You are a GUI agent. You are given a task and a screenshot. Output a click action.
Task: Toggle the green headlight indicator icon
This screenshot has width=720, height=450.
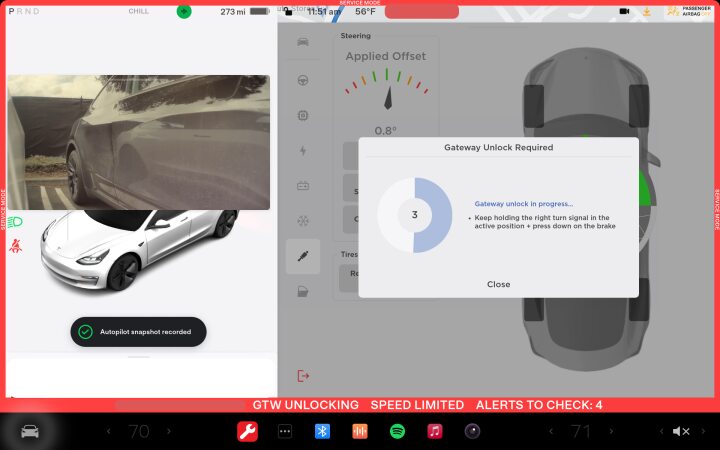(17, 221)
